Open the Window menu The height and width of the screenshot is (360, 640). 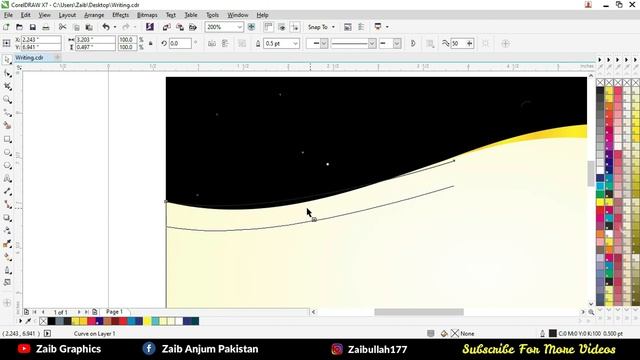coord(238,15)
